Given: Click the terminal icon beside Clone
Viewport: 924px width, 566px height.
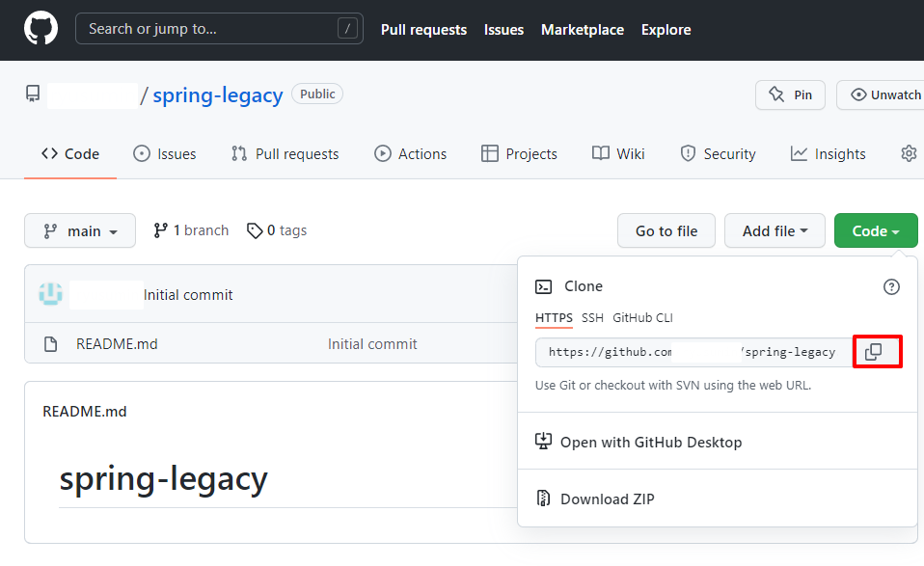Looking at the screenshot, I should pos(543,286).
